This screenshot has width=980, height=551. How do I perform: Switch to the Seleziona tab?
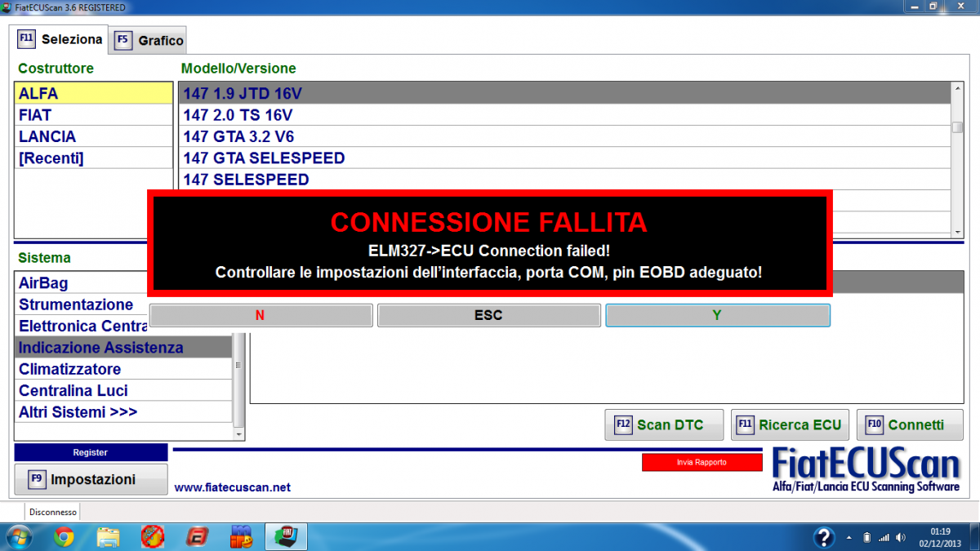click(x=61, y=38)
